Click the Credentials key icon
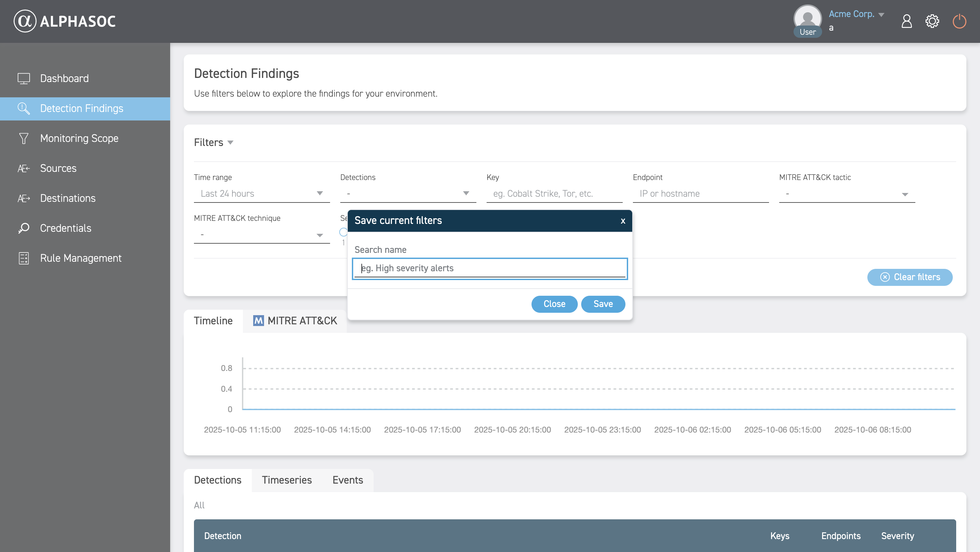This screenshot has width=980, height=552. pyautogui.click(x=23, y=228)
